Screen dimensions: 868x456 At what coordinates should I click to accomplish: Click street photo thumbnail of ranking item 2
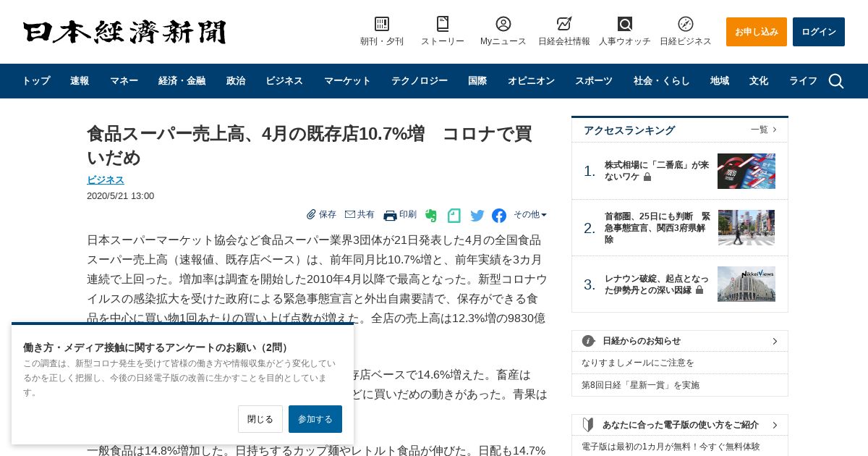pyautogui.click(x=746, y=227)
